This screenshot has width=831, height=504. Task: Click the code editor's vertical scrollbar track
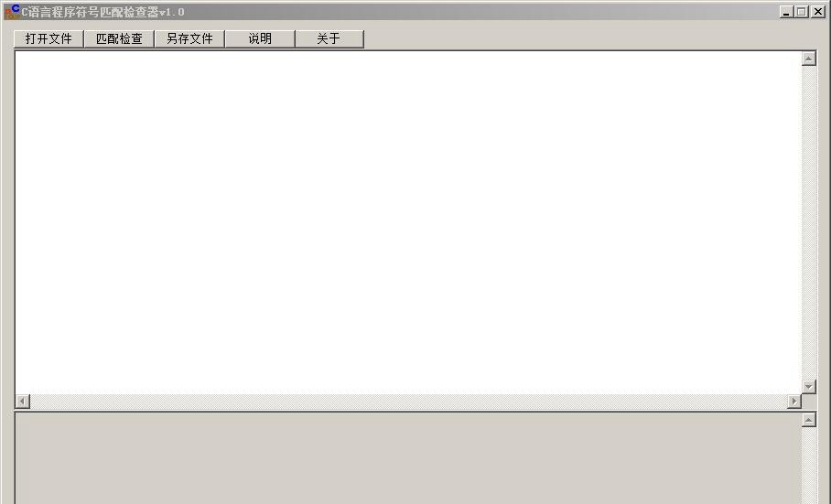click(x=809, y=222)
